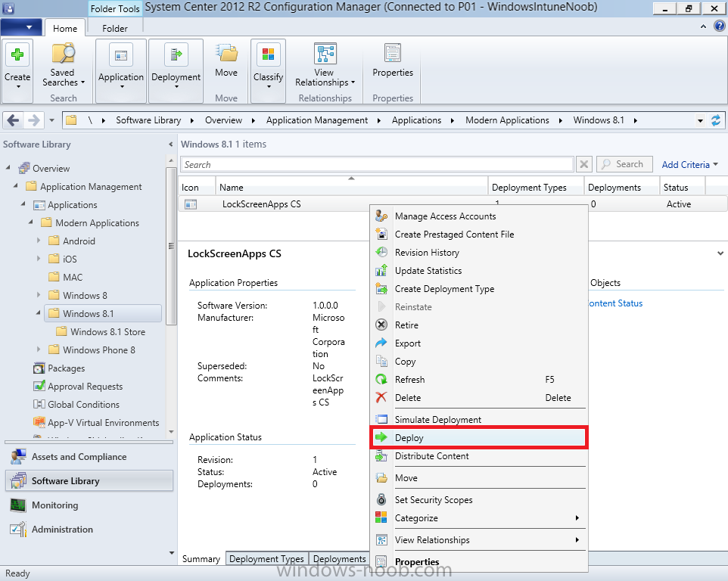
Task: Click the green Deploy arrow icon
Action: (381, 437)
